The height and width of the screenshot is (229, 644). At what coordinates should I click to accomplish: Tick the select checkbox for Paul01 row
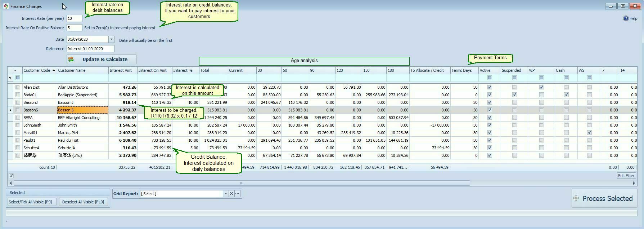tap(18, 140)
